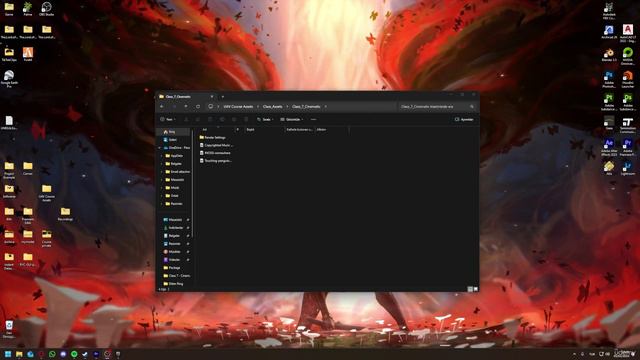Launch Lightroom desktop shortcut
This screenshot has height=360, width=640.
[x=628, y=169]
